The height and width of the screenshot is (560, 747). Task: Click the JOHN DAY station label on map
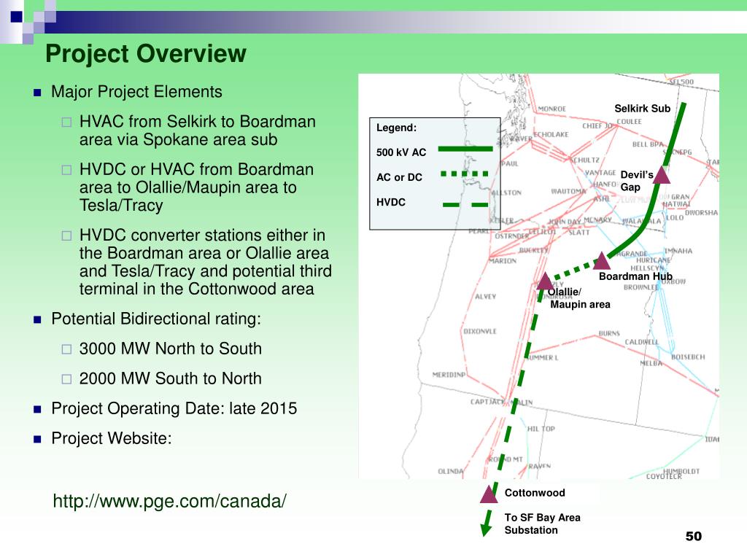pyautogui.click(x=564, y=222)
